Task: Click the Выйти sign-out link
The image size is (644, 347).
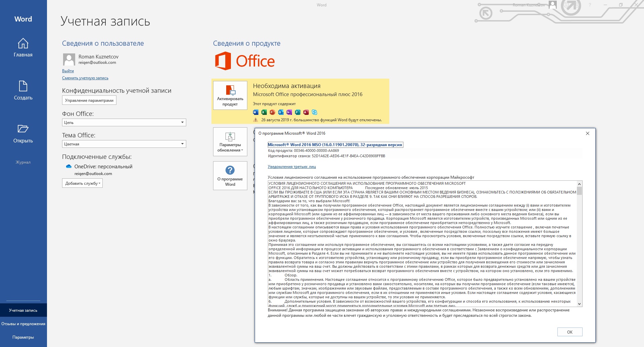Action: pos(68,71)
